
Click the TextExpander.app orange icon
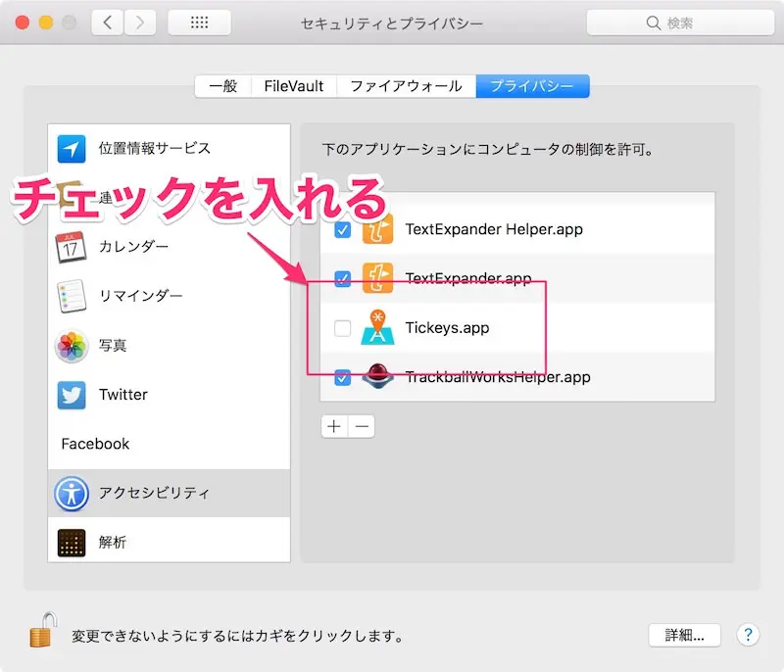tap(377, 278)
